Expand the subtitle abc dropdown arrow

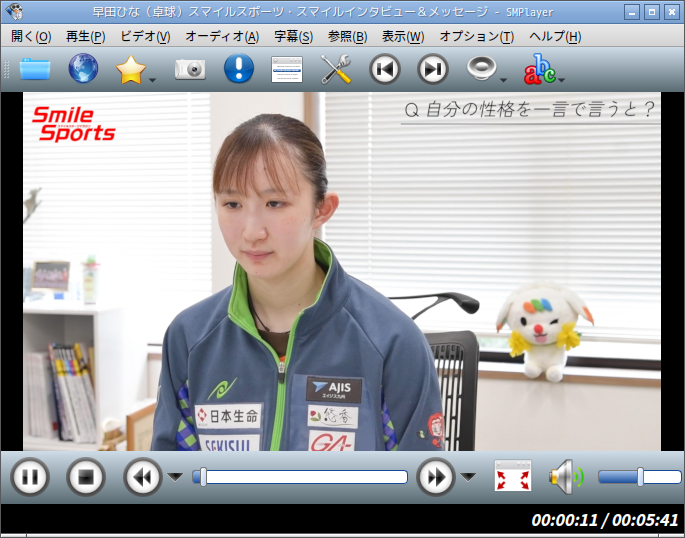[561, 80]
